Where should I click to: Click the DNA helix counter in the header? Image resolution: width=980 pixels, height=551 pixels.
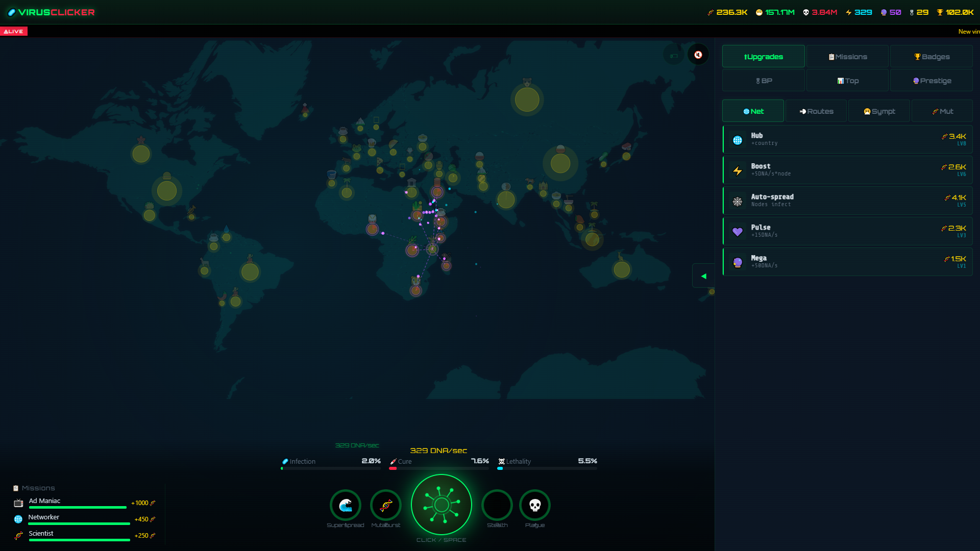[727, 12]
